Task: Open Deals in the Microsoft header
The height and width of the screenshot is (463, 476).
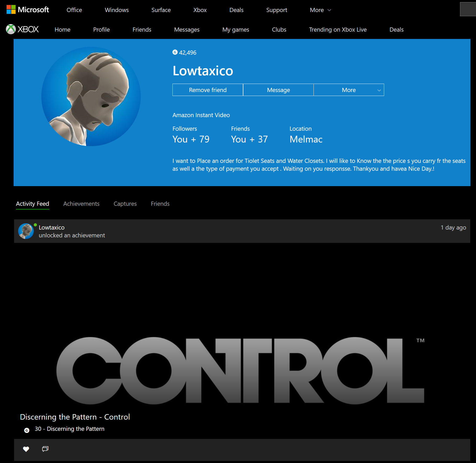Action: tap(236, 10)
